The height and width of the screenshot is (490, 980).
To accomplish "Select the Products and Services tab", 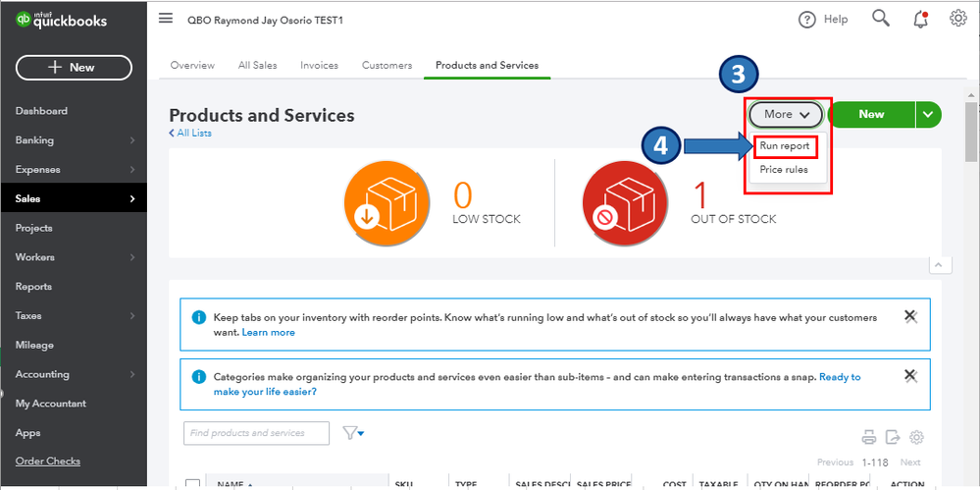I will tap(487, 65).
